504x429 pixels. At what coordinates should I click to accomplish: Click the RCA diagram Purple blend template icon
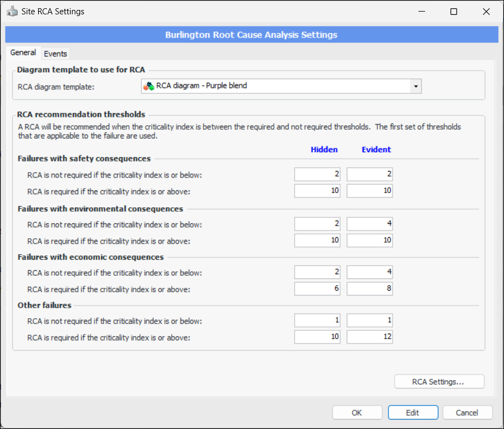click(x=148, y=86)
